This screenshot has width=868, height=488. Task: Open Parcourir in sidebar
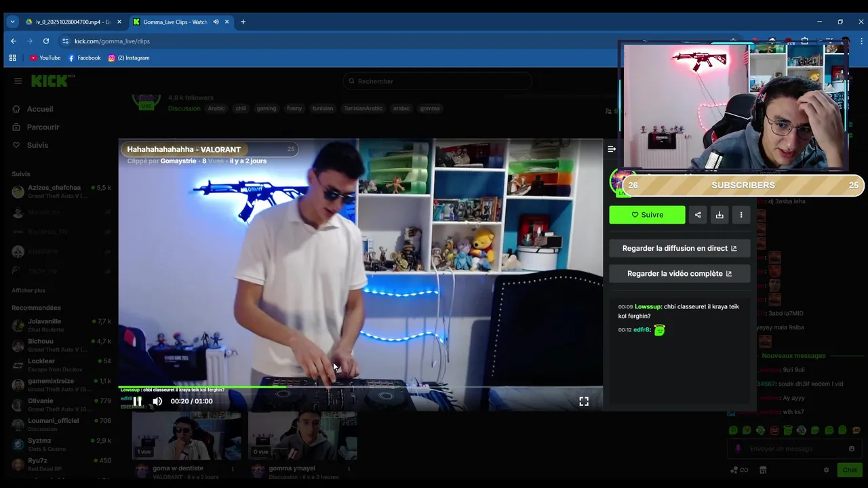point(43,127)
